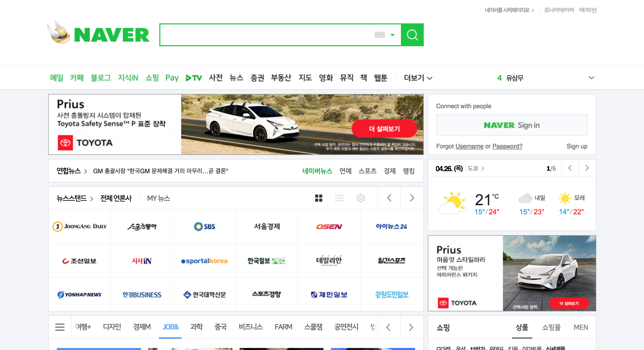Click today's sunny weather icon

coord(452,203)
